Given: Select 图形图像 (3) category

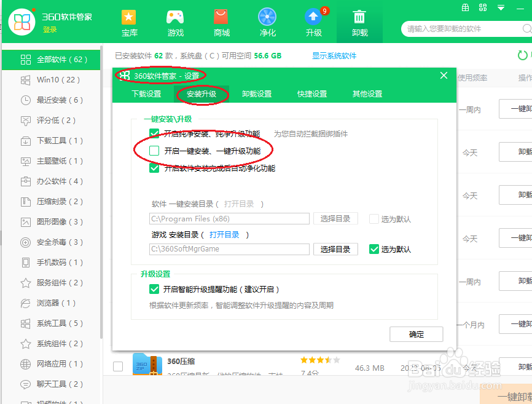Looking at the screenshot, I should point(51,222).
